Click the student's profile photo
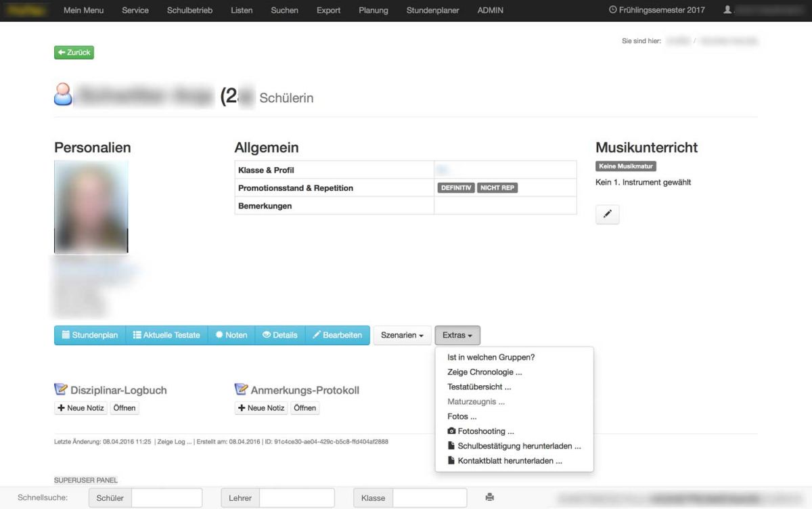The width and height of the screenshot is (812, 509). (x=91, y=206)
